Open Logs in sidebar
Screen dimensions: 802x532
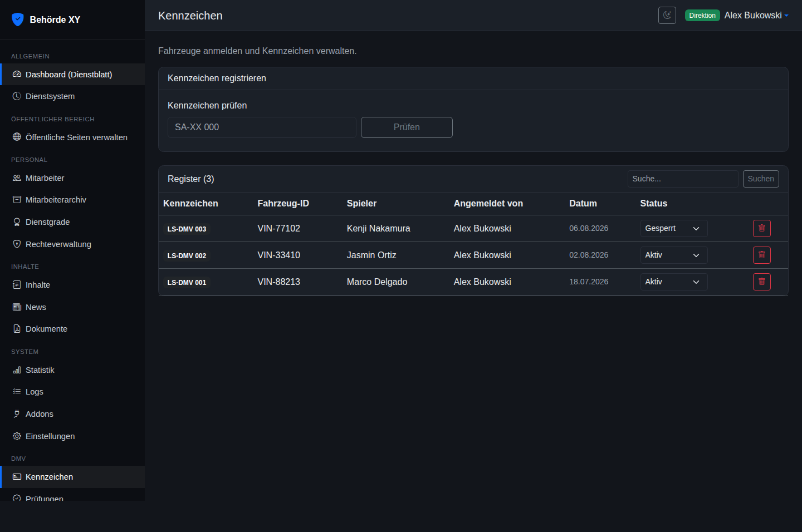(x=72, y=392)
